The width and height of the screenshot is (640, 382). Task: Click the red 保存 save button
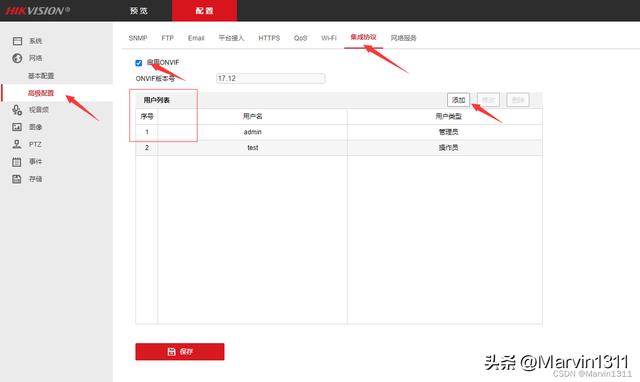pos(180,352)
